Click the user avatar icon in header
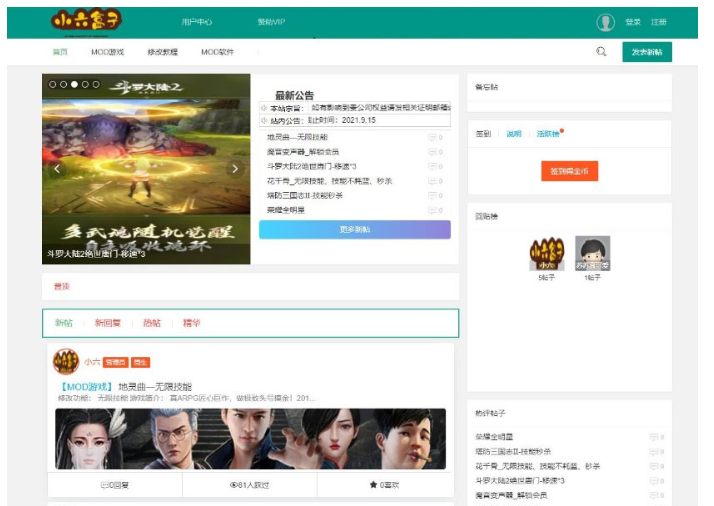714x506 pixels. tap(605, 22)
